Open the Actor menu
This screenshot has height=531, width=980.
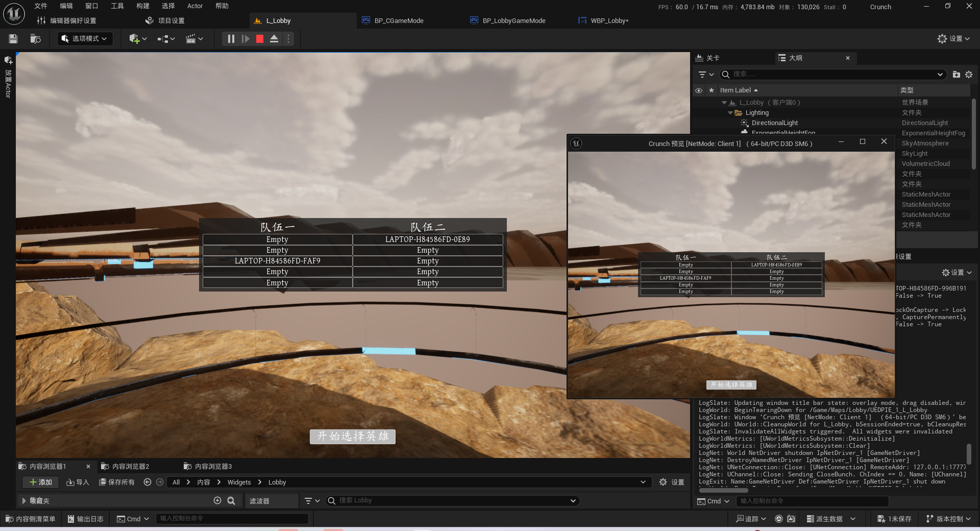(195, 6)
